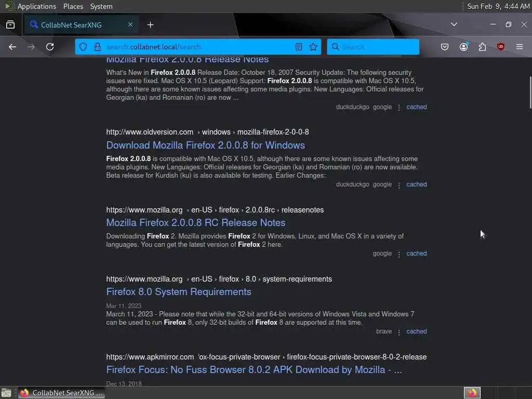Select the CollabNet SearXNG tab
The image size is (532, 399).
point(81,25)
